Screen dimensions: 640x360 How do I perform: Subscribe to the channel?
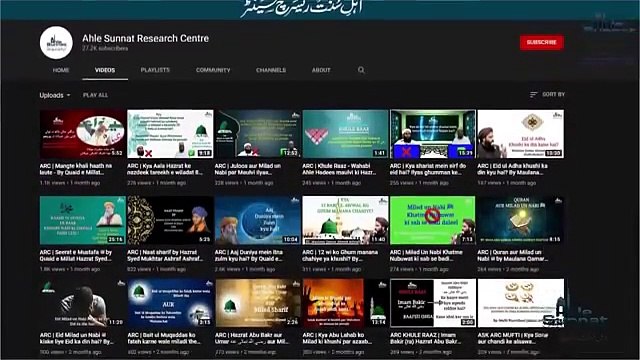[x=542, y=42]
